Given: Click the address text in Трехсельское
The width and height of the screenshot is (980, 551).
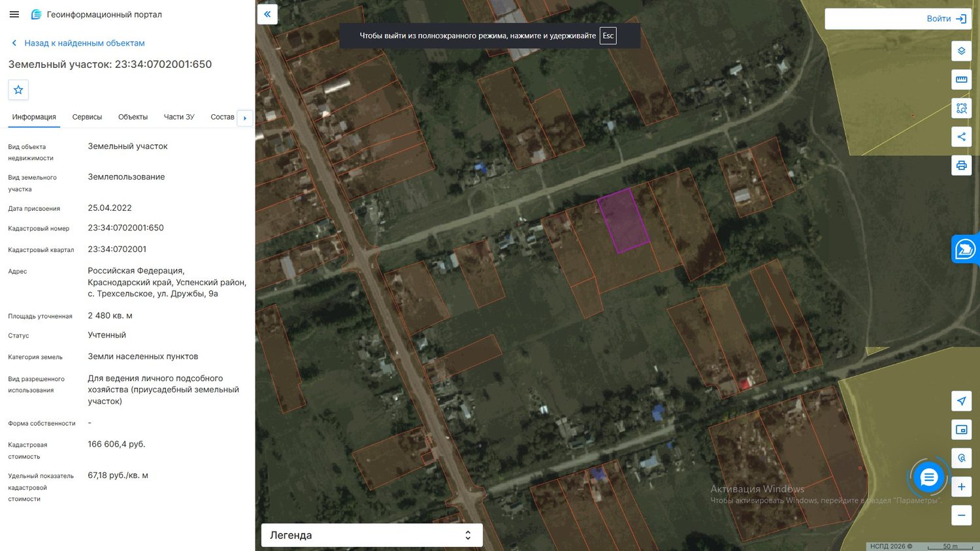Looking at the screenshot, I should (x=167, y=283).
